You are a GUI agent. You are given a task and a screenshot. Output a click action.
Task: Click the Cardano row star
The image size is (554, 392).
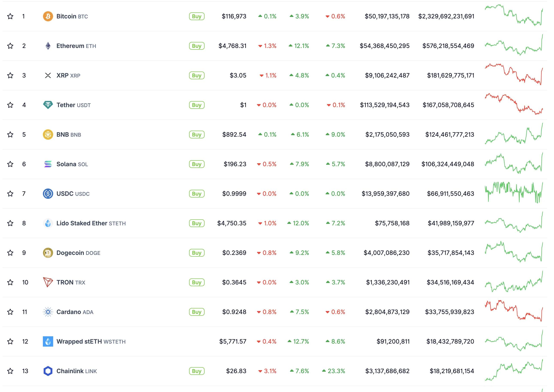(x=10, y=312)
